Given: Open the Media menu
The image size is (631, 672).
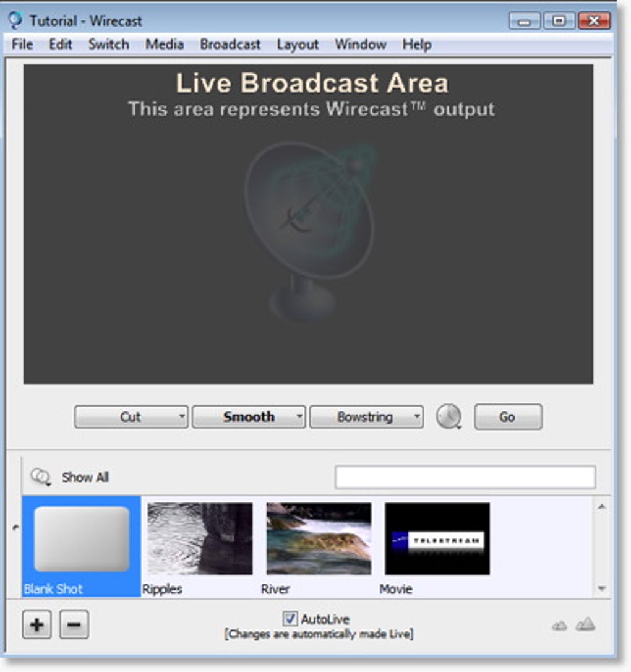Looking at the screenshot, I should 165,44.
